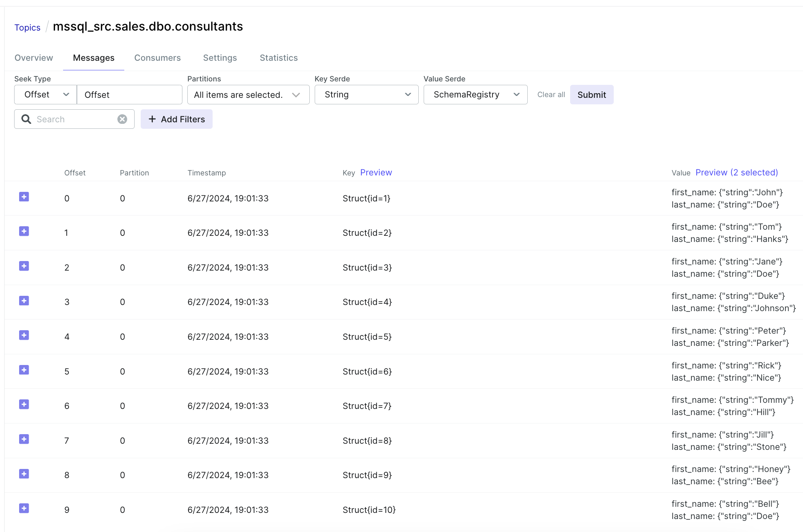Expand message row at offset 4
803x532 pixels.
pyautogui.click(x=24, y=336)
